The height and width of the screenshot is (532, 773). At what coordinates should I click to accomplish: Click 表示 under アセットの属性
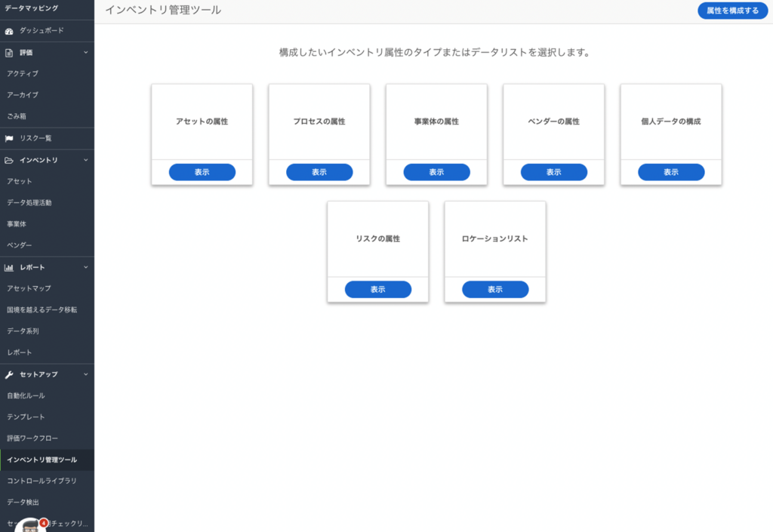[x=202, y=172]
